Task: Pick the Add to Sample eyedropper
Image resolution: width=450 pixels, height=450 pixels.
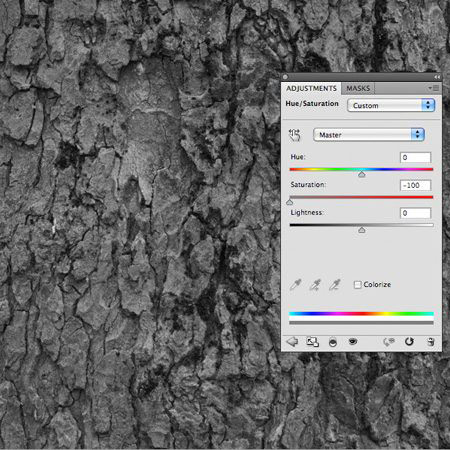Action: (315, 285)
